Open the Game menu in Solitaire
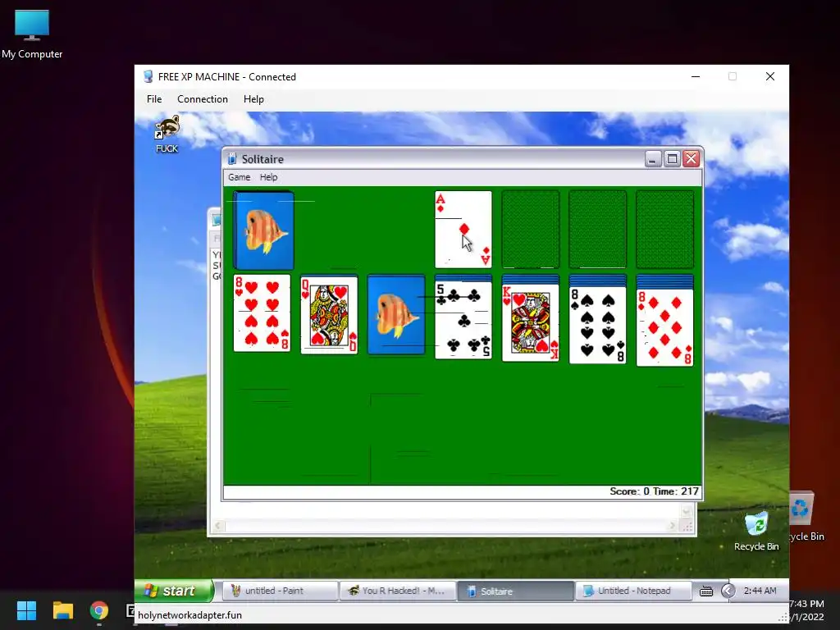 point(239,177)
